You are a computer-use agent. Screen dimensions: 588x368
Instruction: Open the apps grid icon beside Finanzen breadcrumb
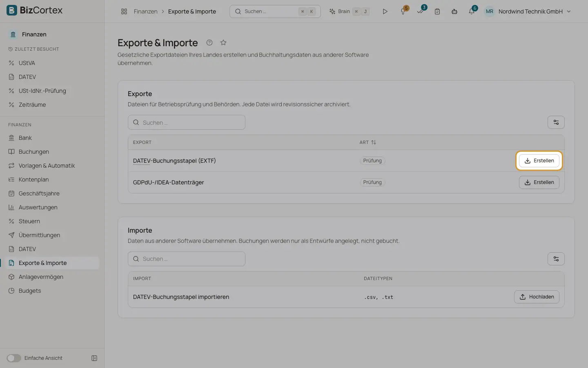click(x=124, y=11)
